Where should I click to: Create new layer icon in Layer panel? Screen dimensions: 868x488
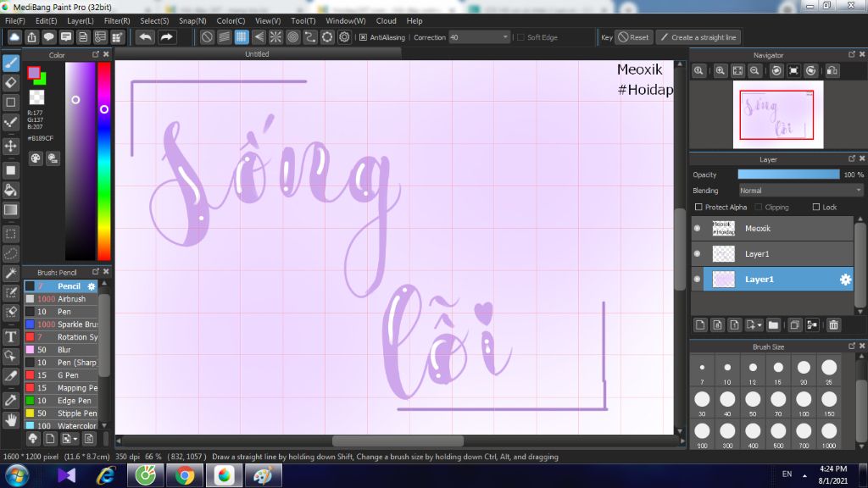point(700,324)
